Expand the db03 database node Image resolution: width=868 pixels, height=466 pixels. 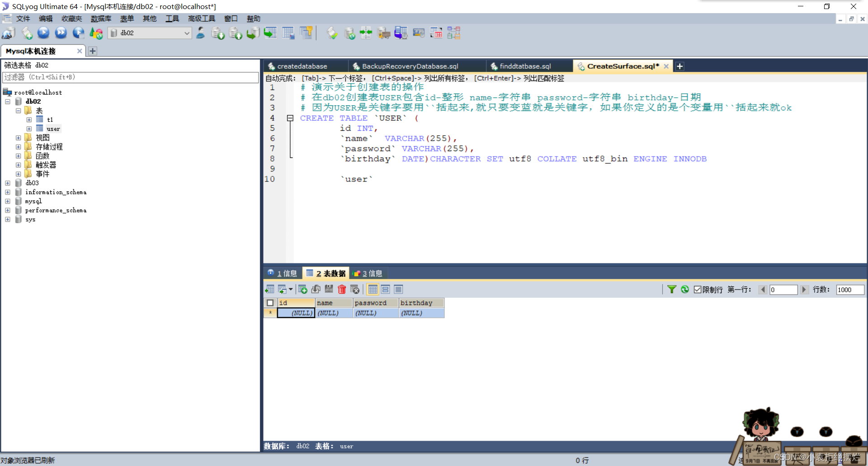coord(8,183)
